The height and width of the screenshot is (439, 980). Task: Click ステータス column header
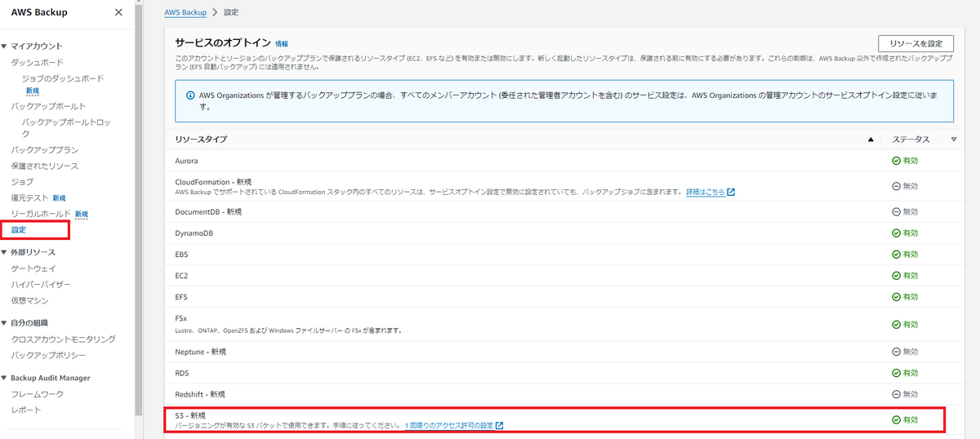[x=911, y=140]
